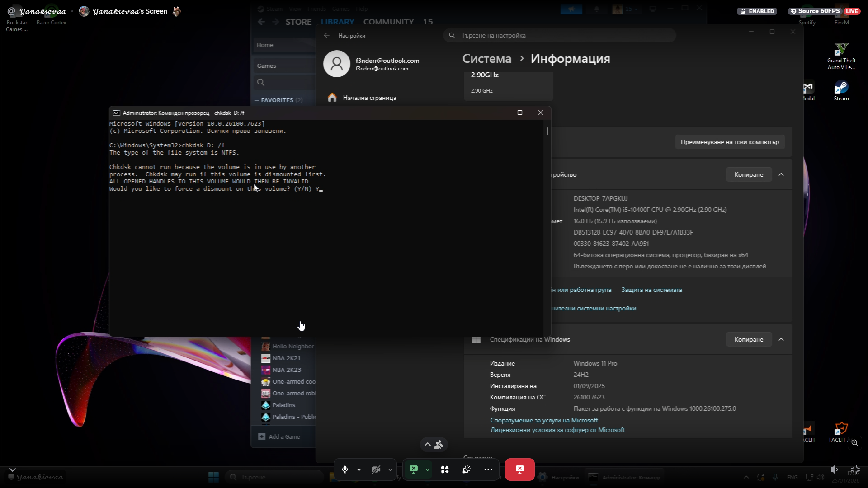Open microphone options arrow in call toolbar

[359, 469]
